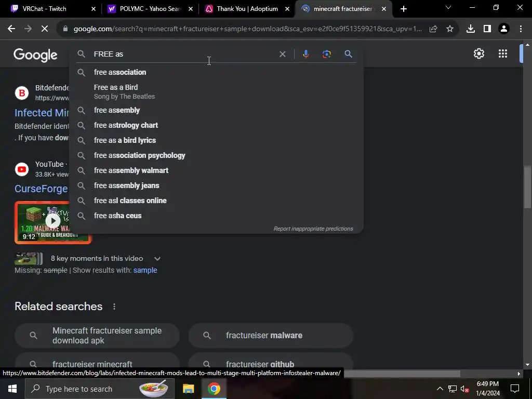Open the Infected Minecraft Bitdefender result
This screenshot has width=532, height=399.
(42, 113)
